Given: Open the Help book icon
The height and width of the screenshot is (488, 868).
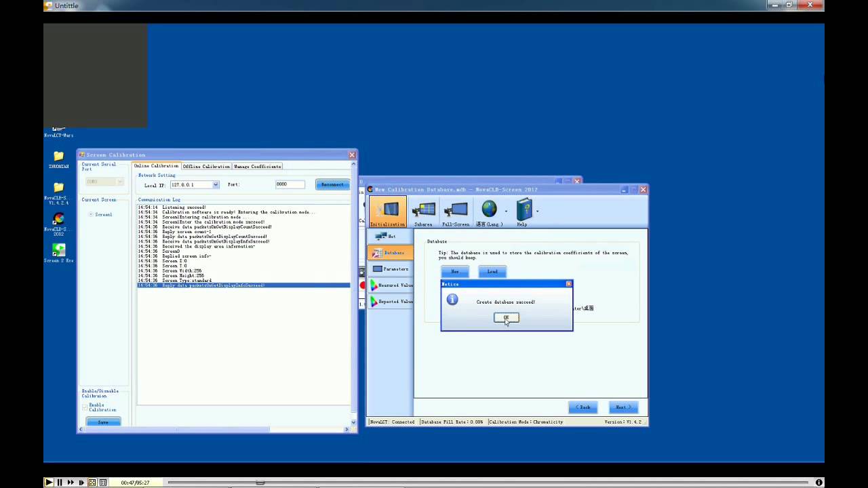Looking at the screenshot, I should pyautogui.click(x=523, y=212).
